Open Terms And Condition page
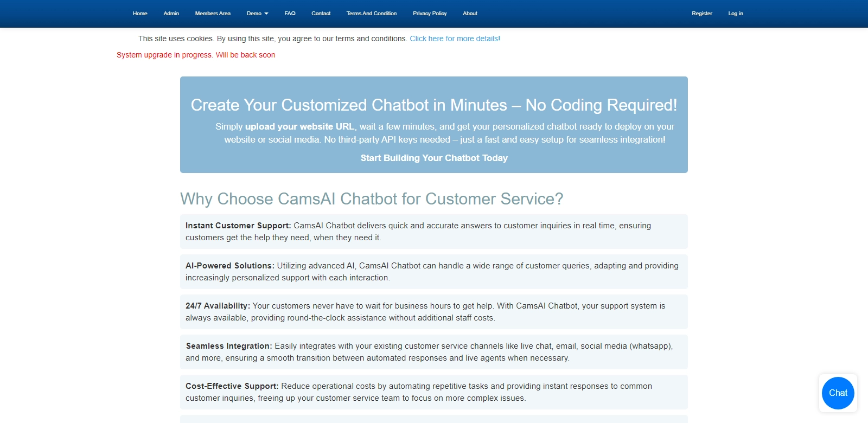Screen dimensions: 868x423 click(371, 14)
